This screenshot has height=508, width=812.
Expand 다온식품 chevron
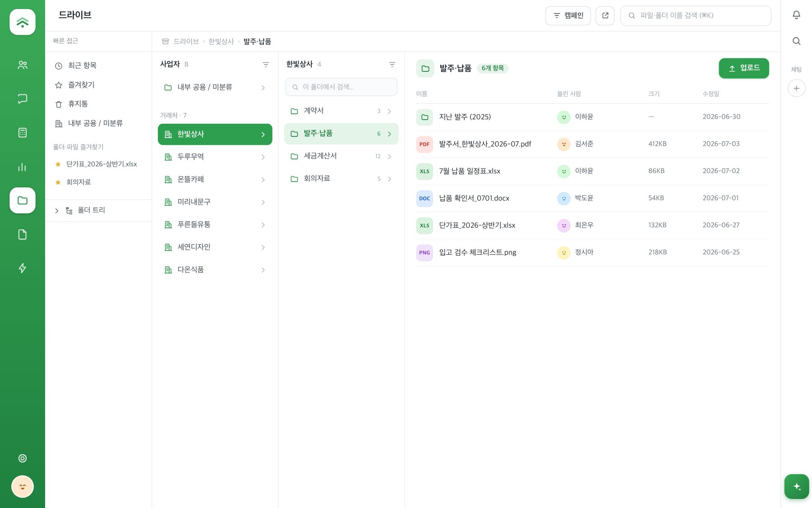pos(263,270)
